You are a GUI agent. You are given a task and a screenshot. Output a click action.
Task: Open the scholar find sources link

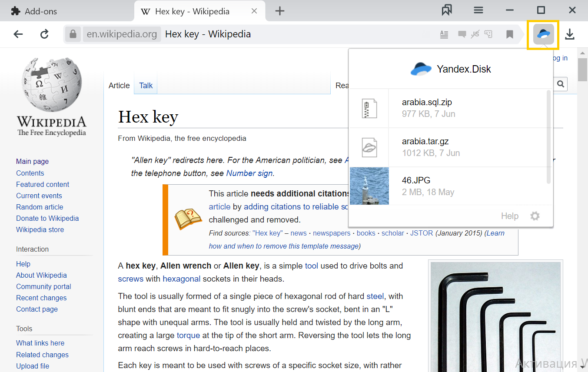click(393, 233)
